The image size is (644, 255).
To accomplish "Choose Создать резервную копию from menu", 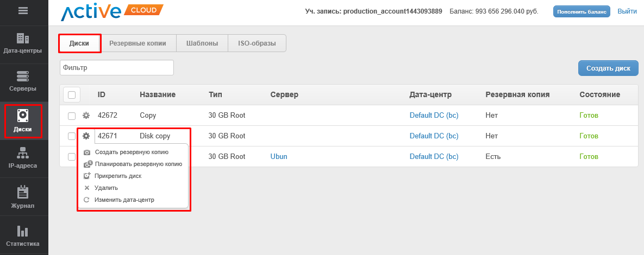I will (x=131, y=152).
